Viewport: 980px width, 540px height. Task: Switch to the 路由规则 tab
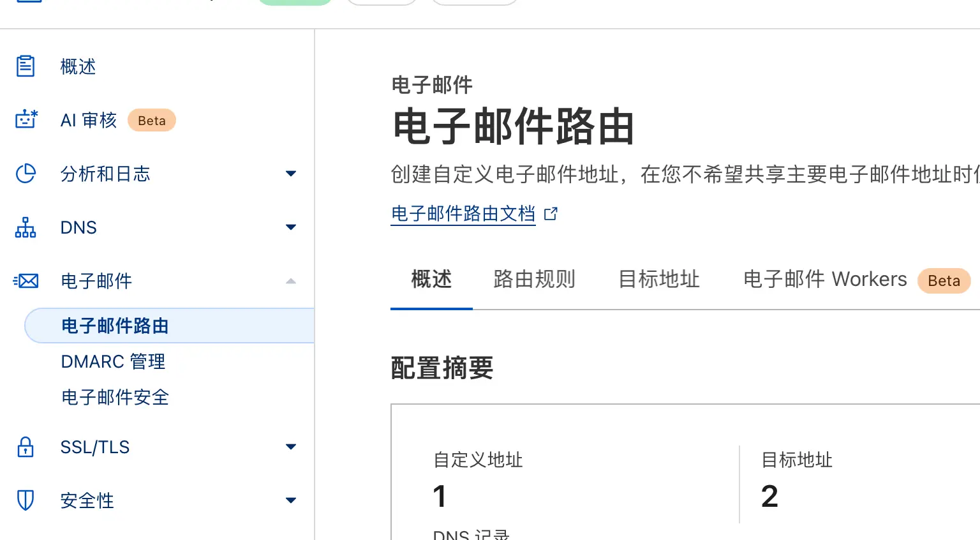pyautogui.click(x=534, y=280)
